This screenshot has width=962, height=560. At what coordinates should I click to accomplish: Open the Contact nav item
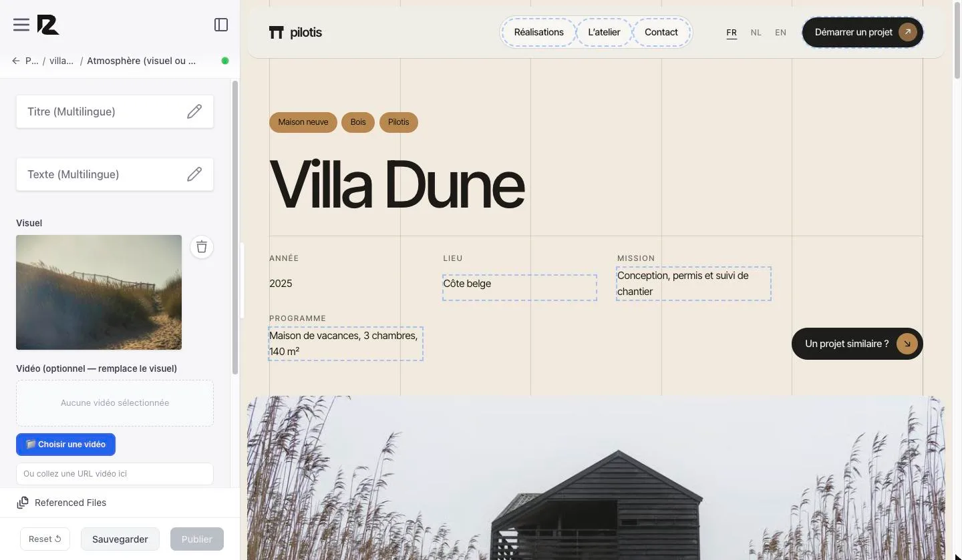(661, 32)
